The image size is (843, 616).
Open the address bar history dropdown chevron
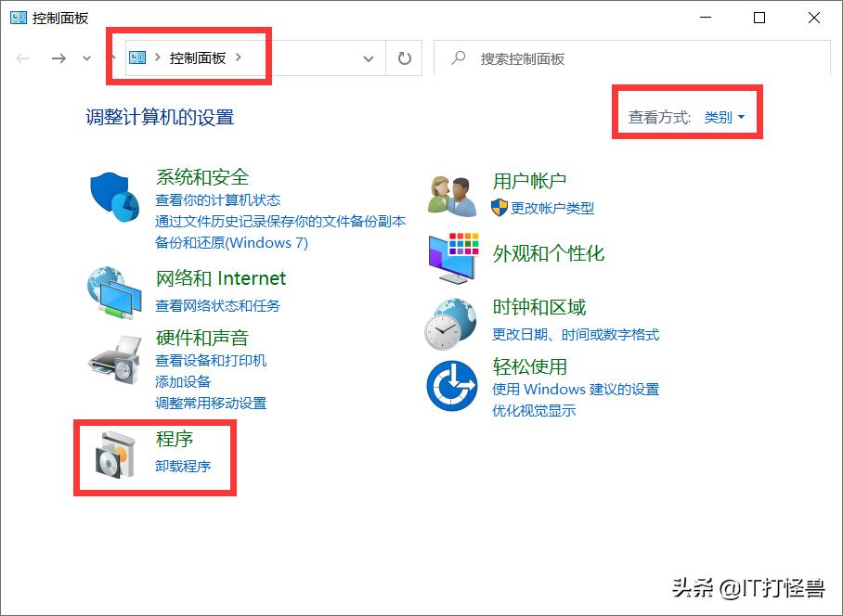click(x=368, y=57)
